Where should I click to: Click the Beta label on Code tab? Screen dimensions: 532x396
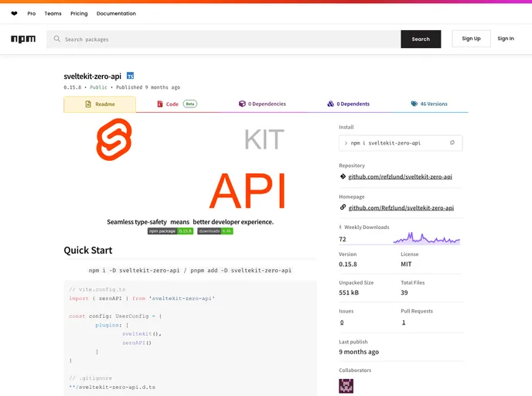(x=190, y=104)
